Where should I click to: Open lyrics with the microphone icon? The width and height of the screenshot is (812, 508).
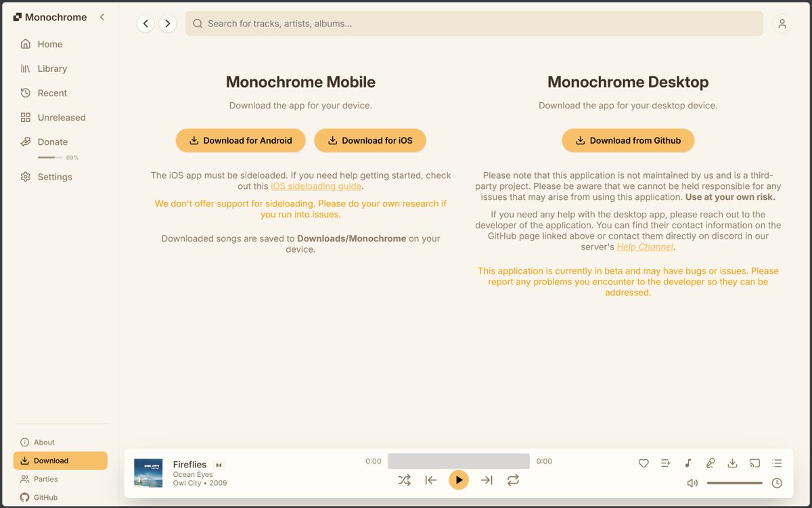710,463
